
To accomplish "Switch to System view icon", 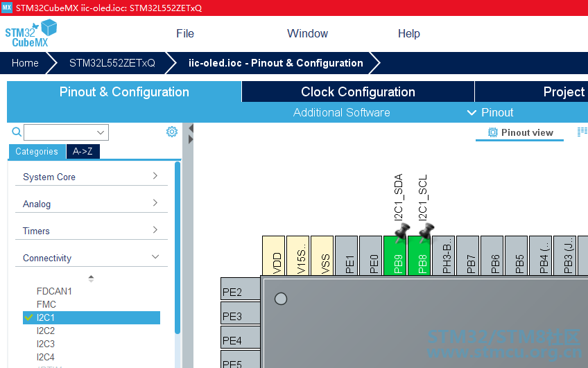I will (x=582, y=132).
